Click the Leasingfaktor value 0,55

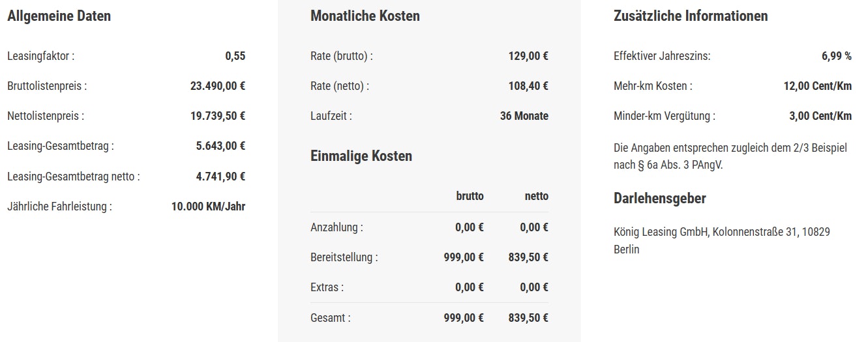tap(235, 56)
